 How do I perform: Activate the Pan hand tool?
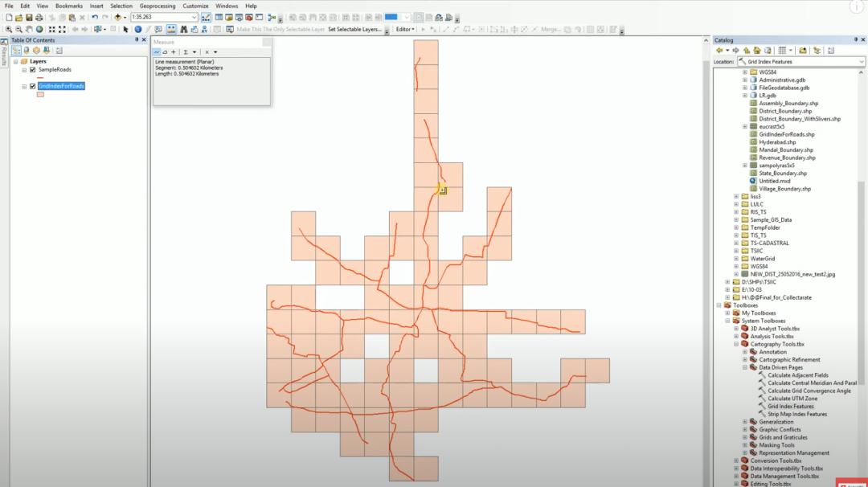click(x=29, y=29)
